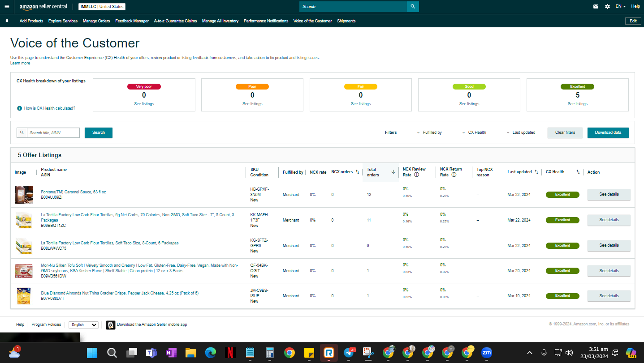The height and width of the screenshot is (363, 644).
Task: Select Voice of the Customer in the navigation bar
Action: pos(312,21)
